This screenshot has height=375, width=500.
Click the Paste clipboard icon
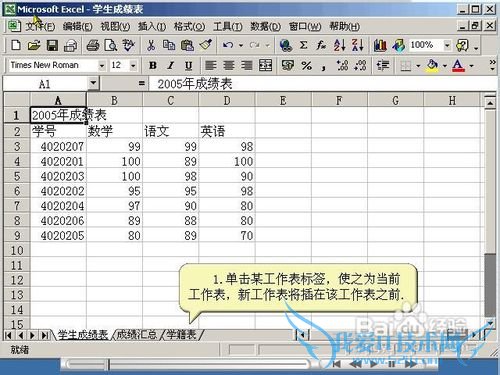click(187, 45)
